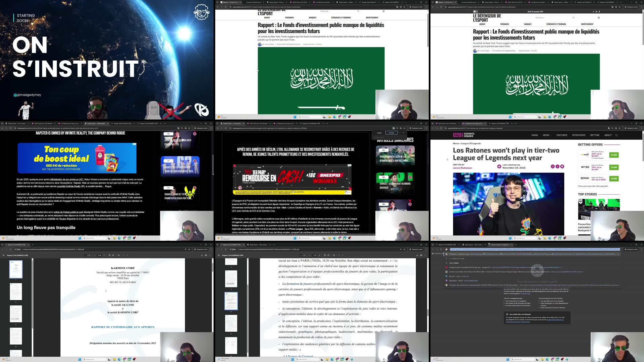644x362 pixels.
Task: Open the search icon on Esports Insider
Action: click(x=616, y=135)
